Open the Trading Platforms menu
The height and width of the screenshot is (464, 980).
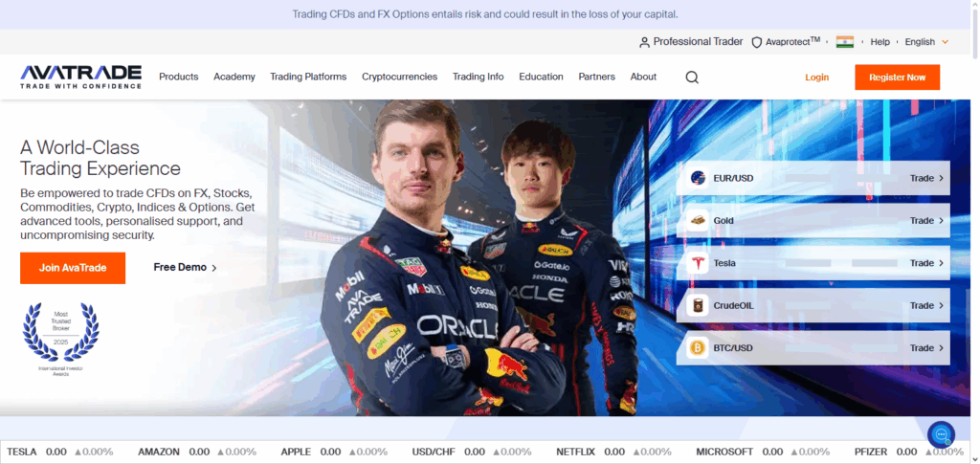point(308,77)
